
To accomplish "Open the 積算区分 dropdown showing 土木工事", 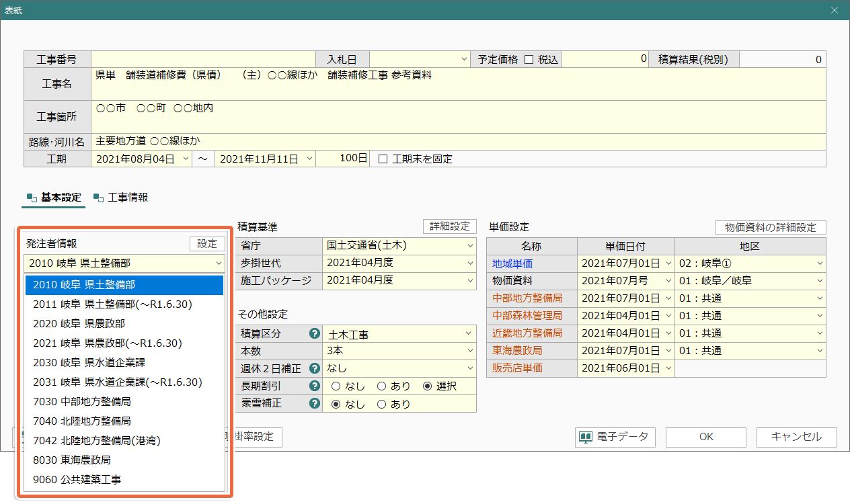I will click(469, 334).
